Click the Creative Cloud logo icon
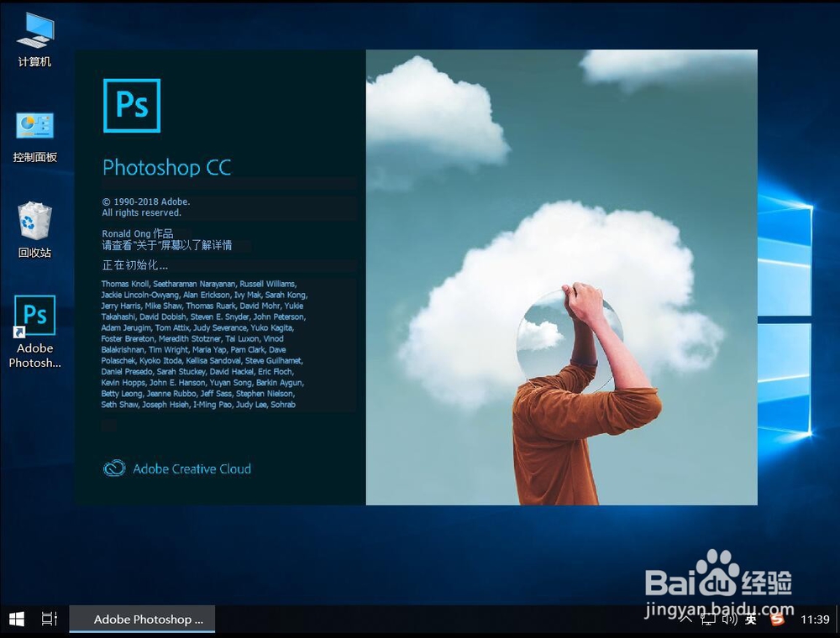 114,468
